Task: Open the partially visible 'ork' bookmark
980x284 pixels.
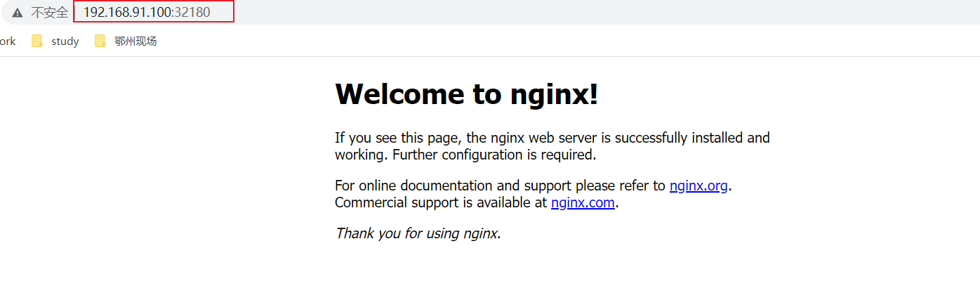Action: pos(8,41)
